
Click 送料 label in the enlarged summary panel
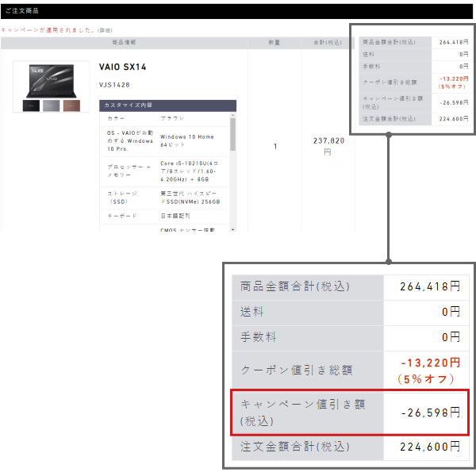(251, 312)
